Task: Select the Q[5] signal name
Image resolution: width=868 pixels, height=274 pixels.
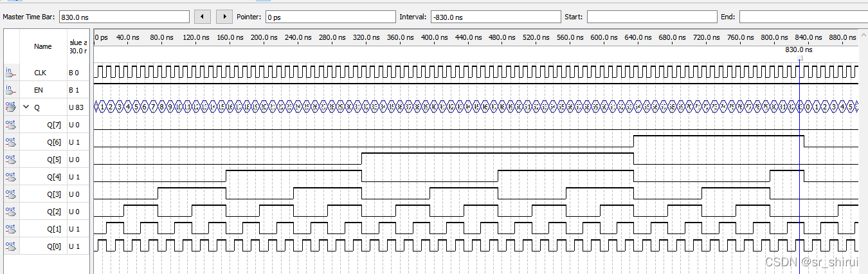Action: (55, 160)
